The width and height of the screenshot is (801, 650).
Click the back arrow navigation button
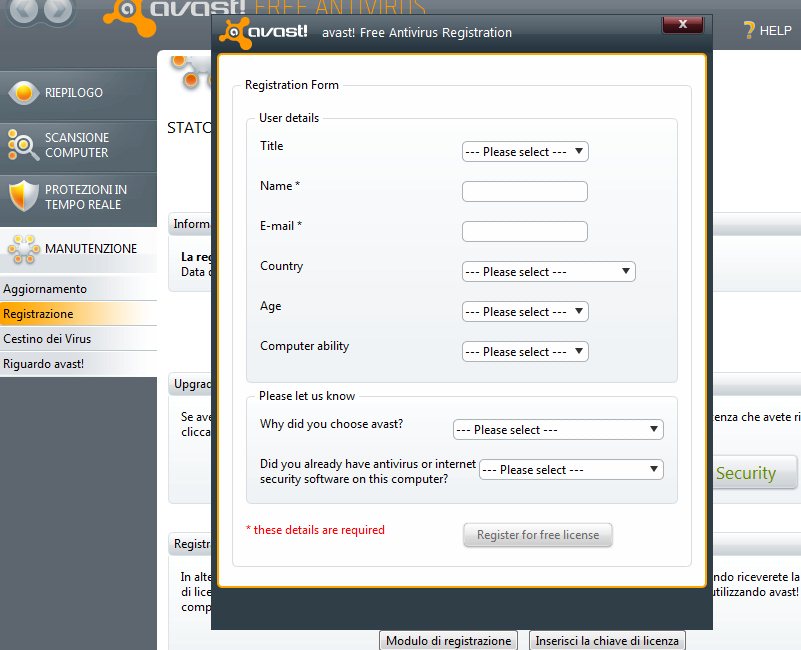tap(23, 10)
